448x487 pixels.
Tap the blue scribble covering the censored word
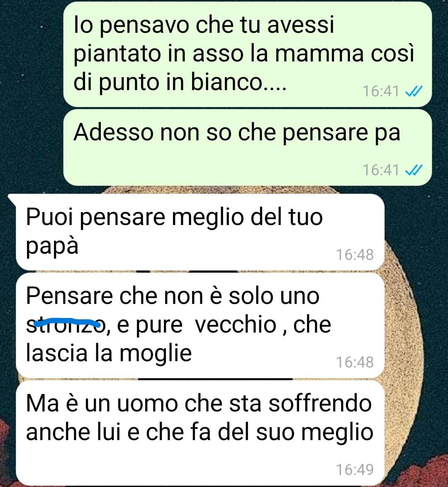click(x=67, y=323)
